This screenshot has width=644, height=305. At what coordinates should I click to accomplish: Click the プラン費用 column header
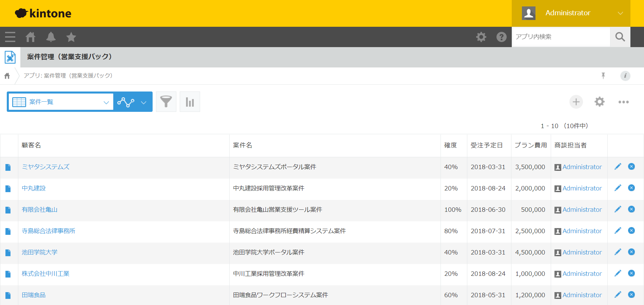(531, 145)
